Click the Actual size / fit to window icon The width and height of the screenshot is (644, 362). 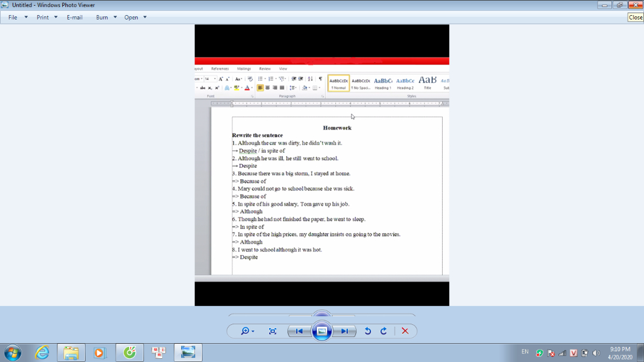(x=273, y=331)
